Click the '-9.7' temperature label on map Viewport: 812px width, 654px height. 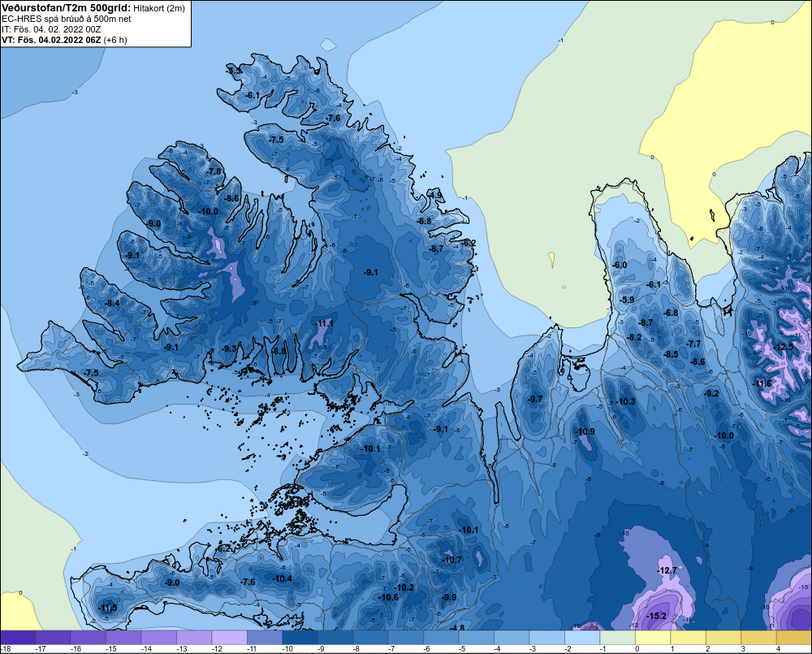pos(535,399)
